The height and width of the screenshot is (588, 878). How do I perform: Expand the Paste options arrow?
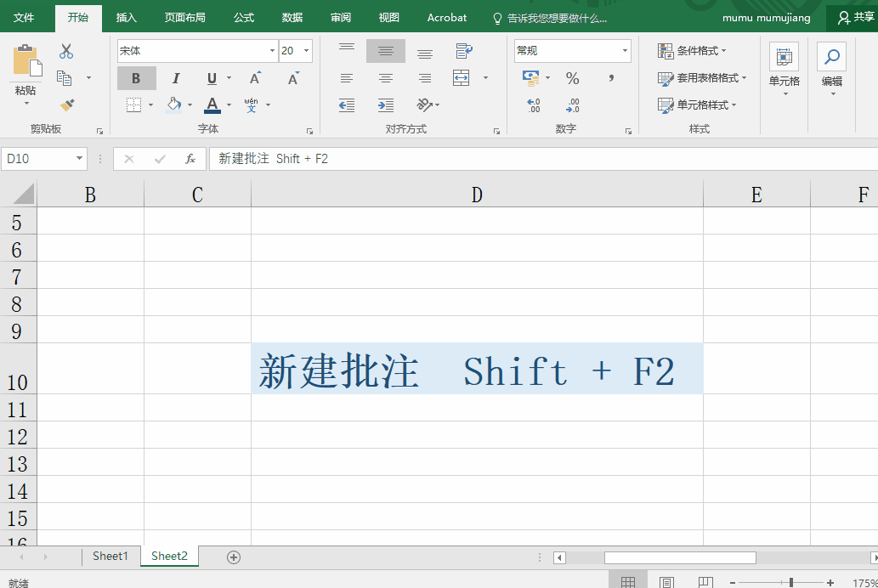pyautogui.click(x=26, y=104)
